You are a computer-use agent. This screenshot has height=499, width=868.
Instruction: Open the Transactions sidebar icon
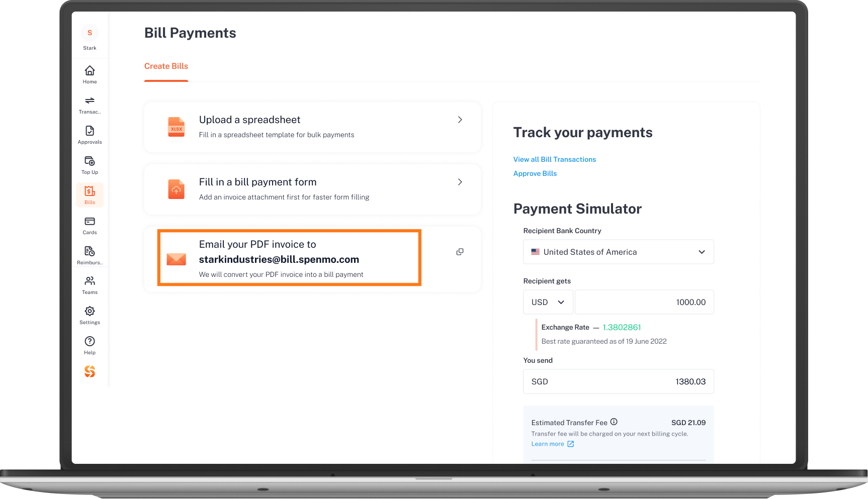pos(90,105)
